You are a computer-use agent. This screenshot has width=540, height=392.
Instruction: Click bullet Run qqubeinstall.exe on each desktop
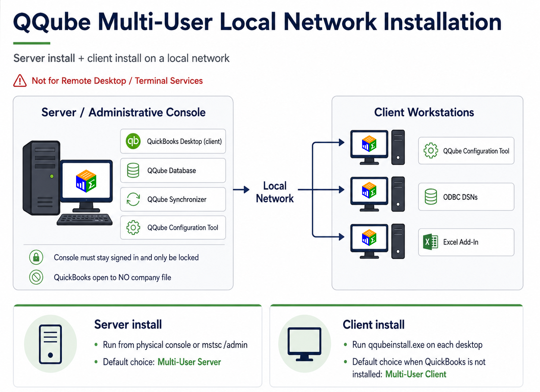coord(417,345)
